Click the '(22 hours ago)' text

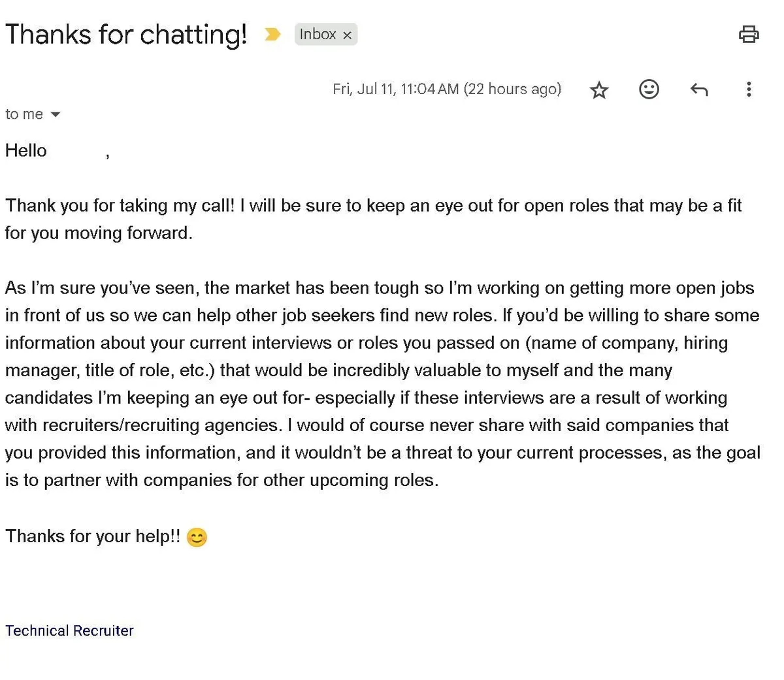pos(512,89)
